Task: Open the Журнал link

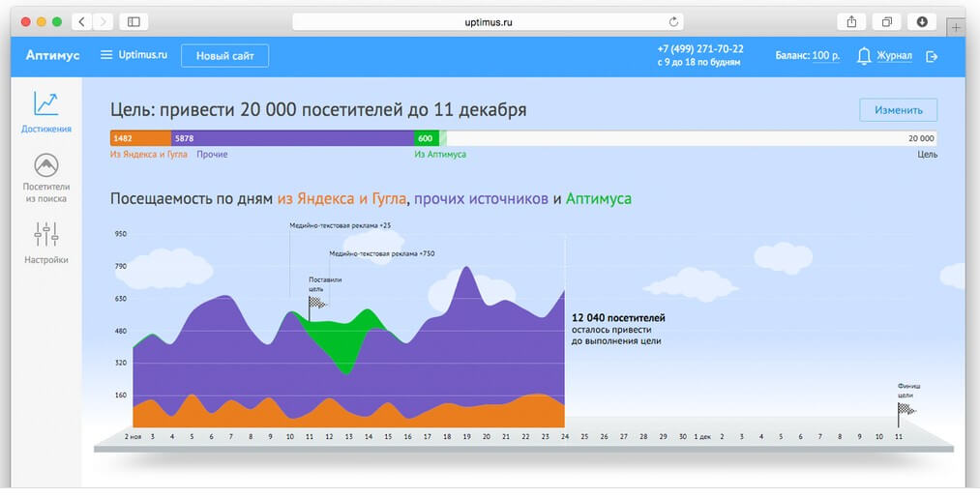Action: pos(894,56)
